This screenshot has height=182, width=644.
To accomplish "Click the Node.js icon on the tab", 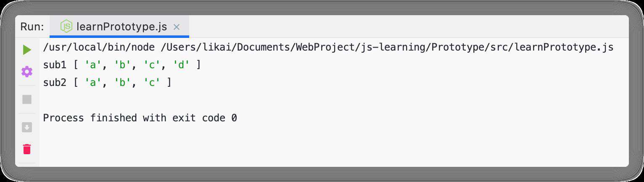I will pyautogui.click(x=66, y=27).
